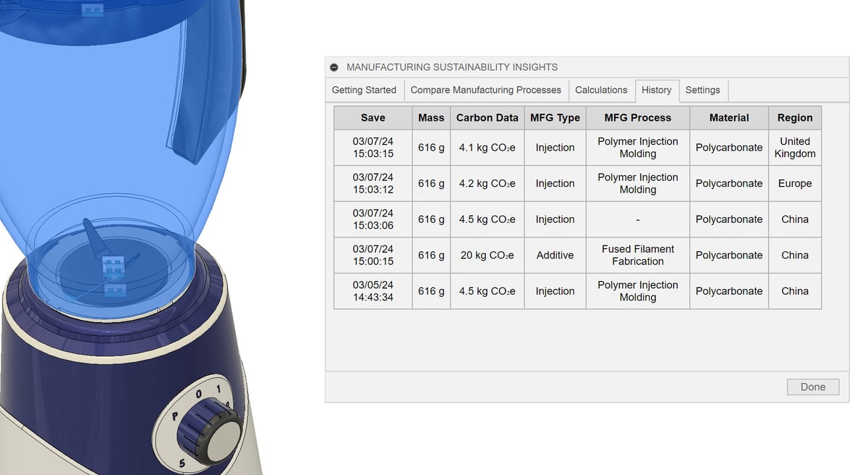Image resolution: width=868 pixels, height=475 pixels.
Task: Collapse the Manufacturing Sustainability Insights panel
Action: (334, 67)
